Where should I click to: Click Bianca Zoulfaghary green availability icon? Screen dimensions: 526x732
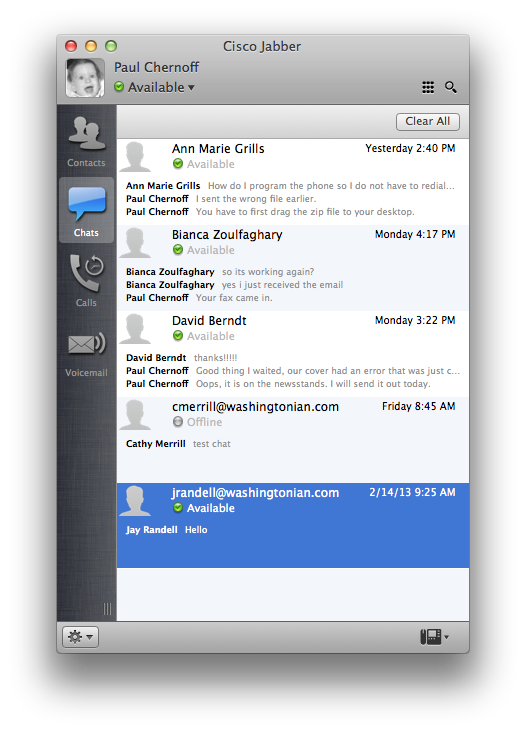(178, 250)
